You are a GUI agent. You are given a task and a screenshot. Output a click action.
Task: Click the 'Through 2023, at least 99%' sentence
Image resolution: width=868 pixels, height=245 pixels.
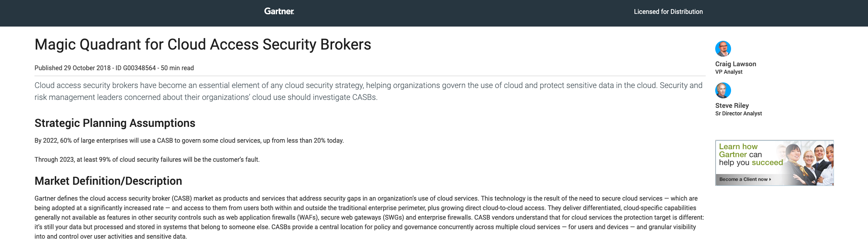click(x=147, y=159)
